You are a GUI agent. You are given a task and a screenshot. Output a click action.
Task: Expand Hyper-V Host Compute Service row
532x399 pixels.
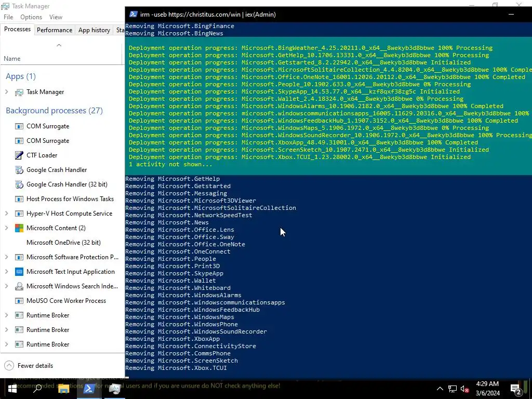click(x=6, y=214)
